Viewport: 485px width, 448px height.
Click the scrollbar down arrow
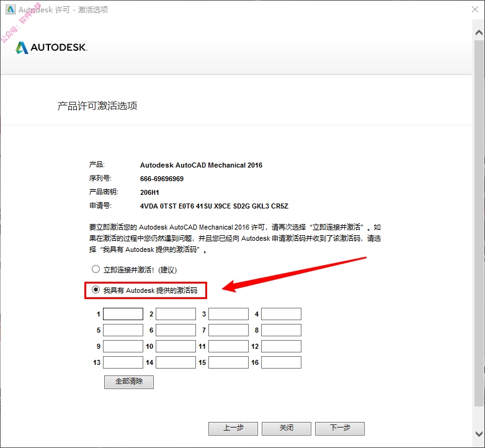click(479, 434)
